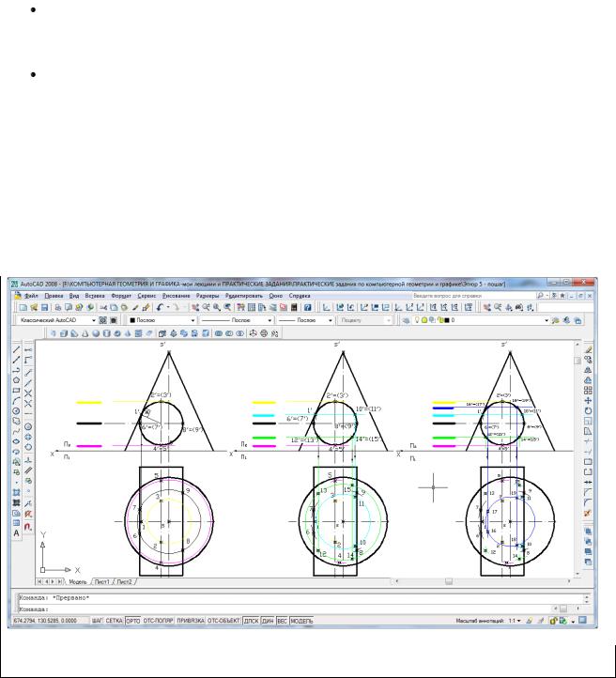Image resolution: width=616 pixels, height=678 pixels.
Task: Click the Explode tool in Modify toolbar
Action: pos(588,514)
